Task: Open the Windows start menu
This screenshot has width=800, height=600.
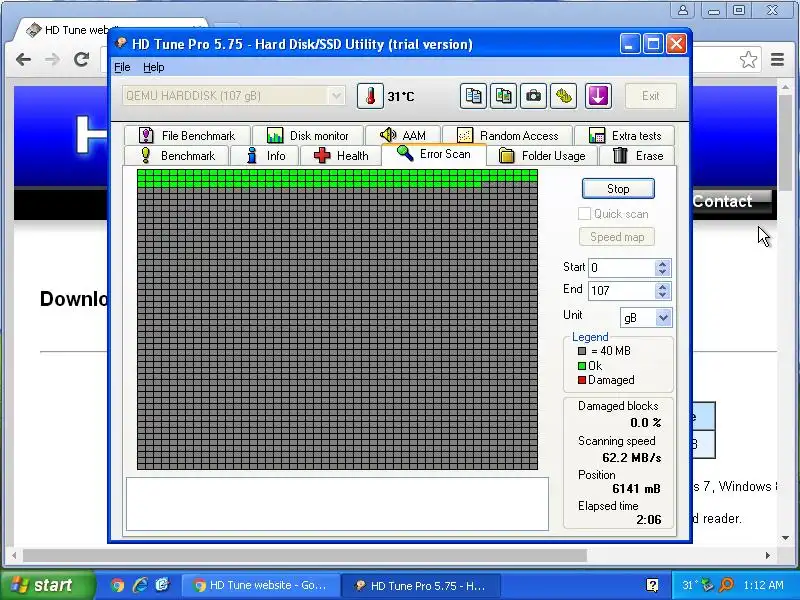Action: tap(47, 585)
